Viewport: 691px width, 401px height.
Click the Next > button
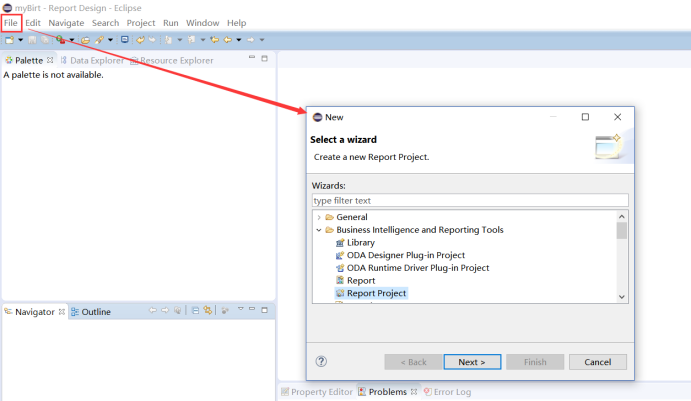pyautogui.click(x=472, y=362)
